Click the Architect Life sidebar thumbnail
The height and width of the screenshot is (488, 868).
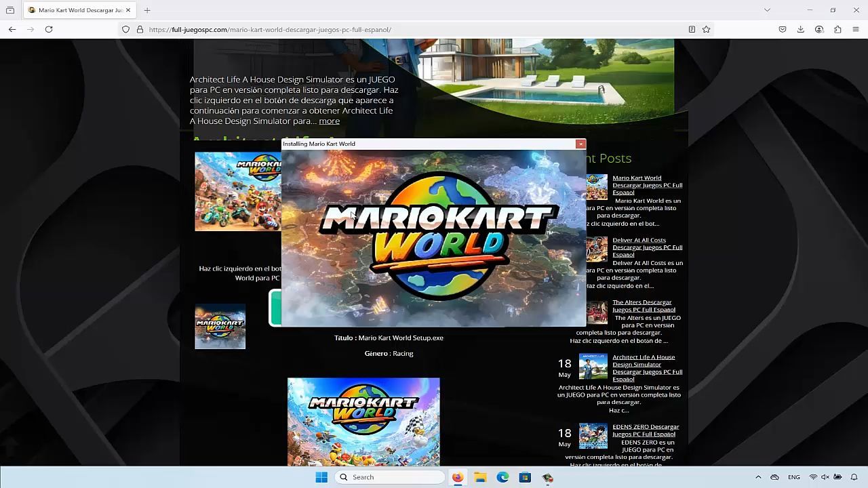(x=593, y=366)
